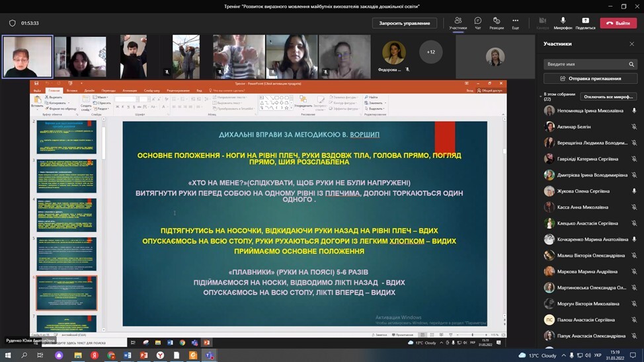
Task: Switch to Анимация tab in PowerPoint
Action: pyautogui.click(x=130, y=90)
